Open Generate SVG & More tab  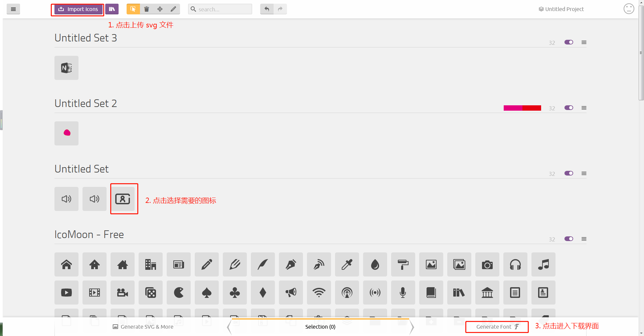tap(143, 327)
